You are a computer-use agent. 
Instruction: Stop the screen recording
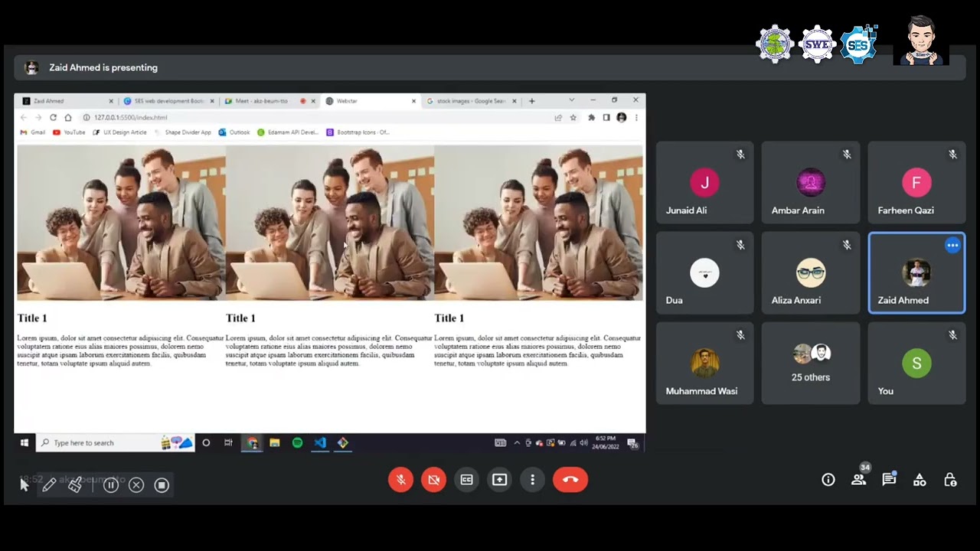pyautogui.click(x=162, y=484)
